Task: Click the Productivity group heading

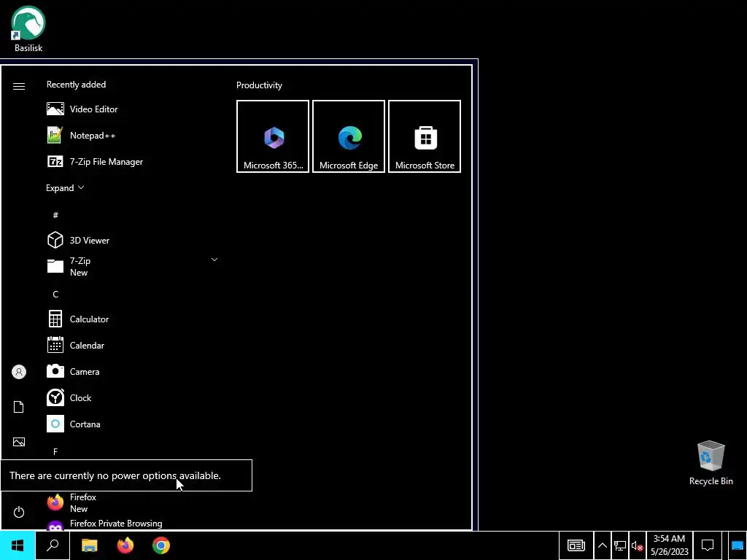Action: click(x=259, y=85)
